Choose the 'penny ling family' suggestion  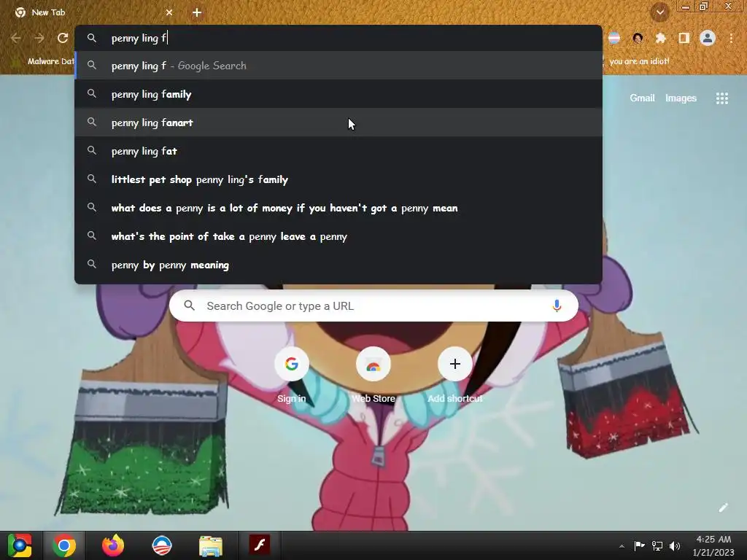click(x=338, y=94)
